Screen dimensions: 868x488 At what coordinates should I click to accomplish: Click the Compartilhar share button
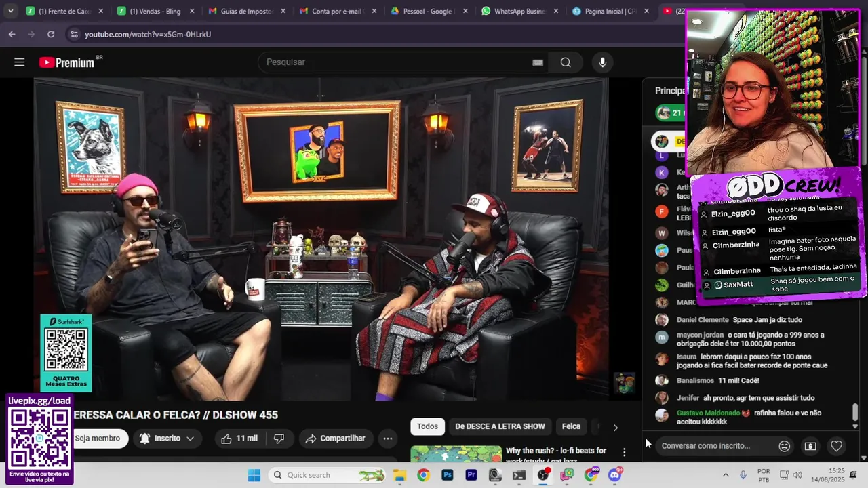335,439
